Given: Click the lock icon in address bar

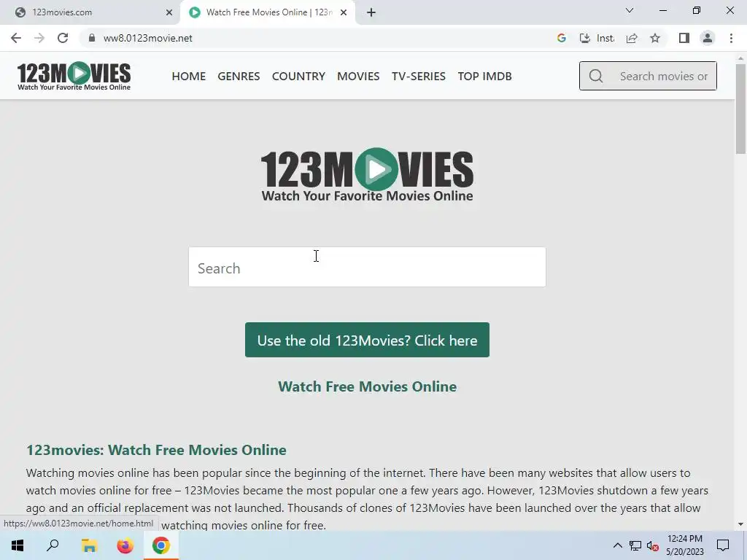Looking at the screenshot, I should [x=92, y=38].
